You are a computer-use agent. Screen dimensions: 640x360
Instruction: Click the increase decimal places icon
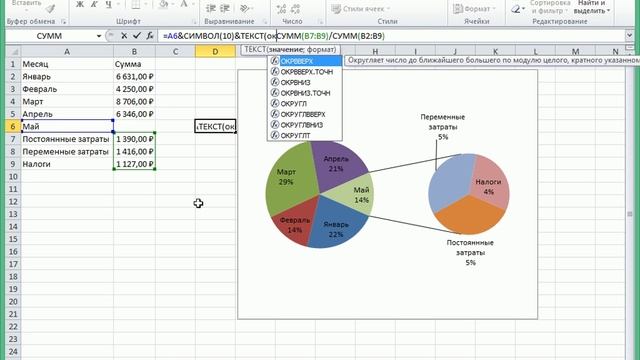281,9
